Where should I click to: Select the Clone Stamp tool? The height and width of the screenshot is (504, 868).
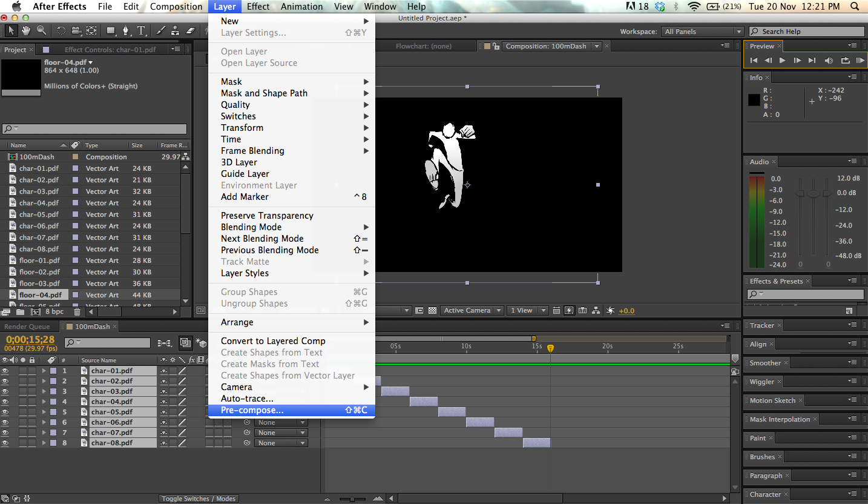(176, 30)
